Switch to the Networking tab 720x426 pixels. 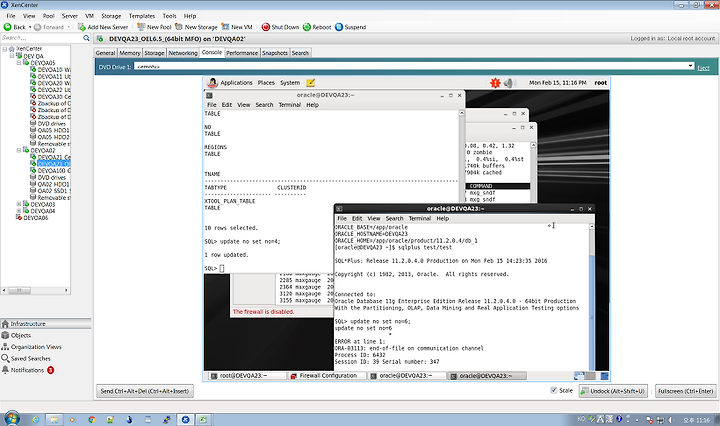183,53
